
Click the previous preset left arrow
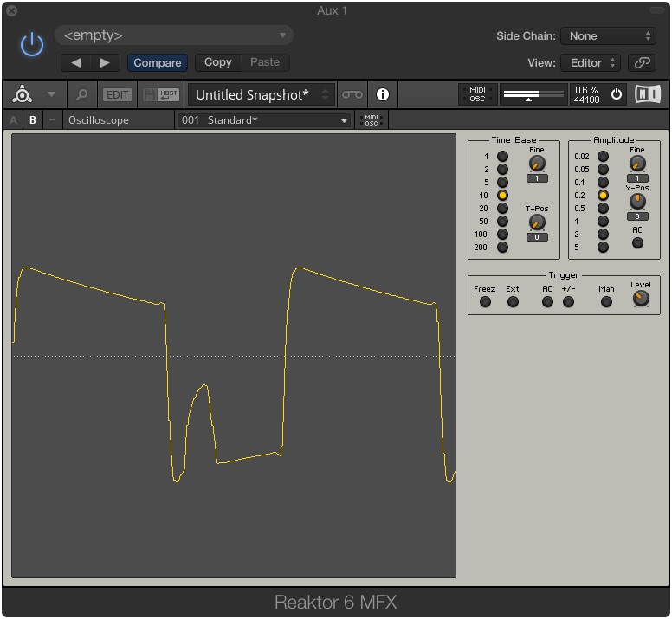76,62
